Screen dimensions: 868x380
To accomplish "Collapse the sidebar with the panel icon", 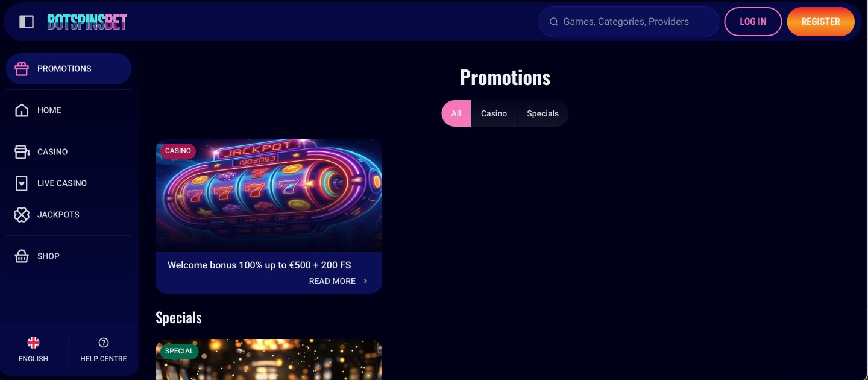I will (27, 22).
